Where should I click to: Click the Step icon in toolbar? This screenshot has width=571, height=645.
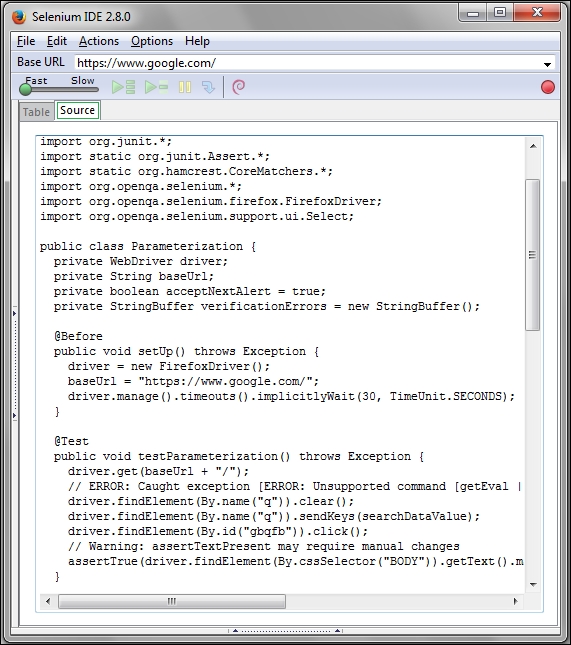point(209,87)
